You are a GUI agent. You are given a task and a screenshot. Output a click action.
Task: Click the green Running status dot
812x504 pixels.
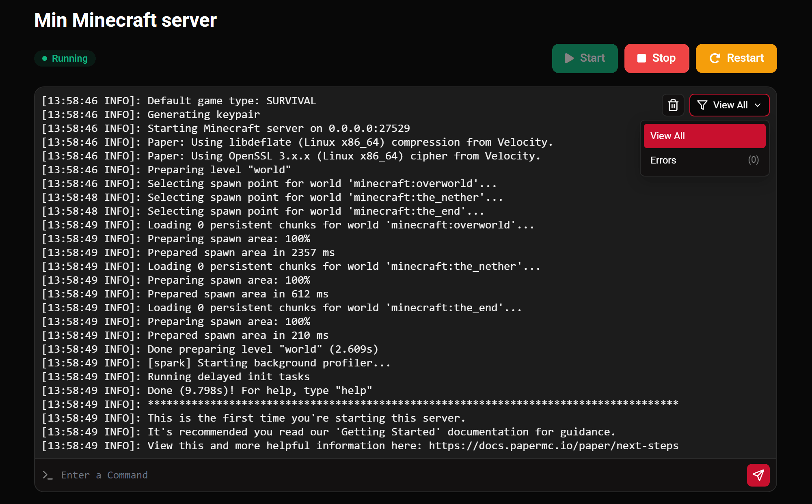(x=45, y=58)
